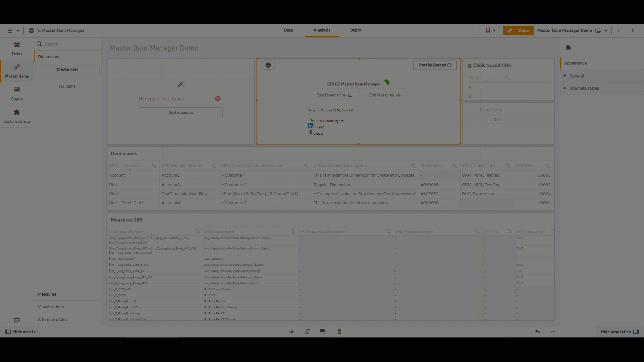Click the puzzle-piece icon in properties panel
644x362 pixels.
click(x=568, y=48)
